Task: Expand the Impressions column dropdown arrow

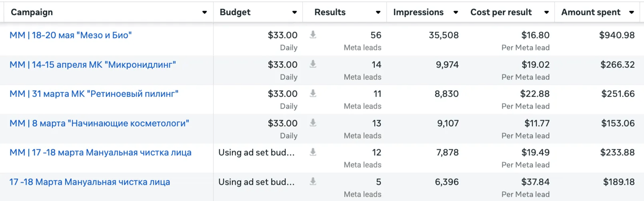Action: pos(455,13)
